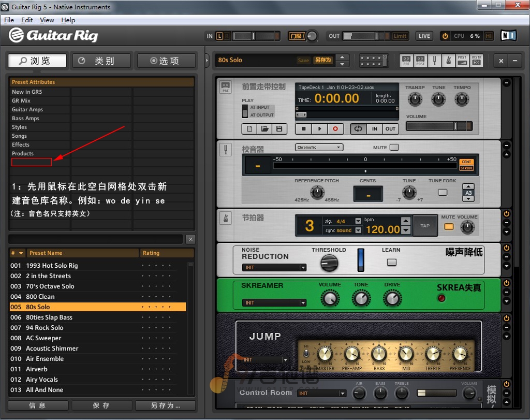Show the tuner using the toolbar tuning-fork icon

(435, 61)
